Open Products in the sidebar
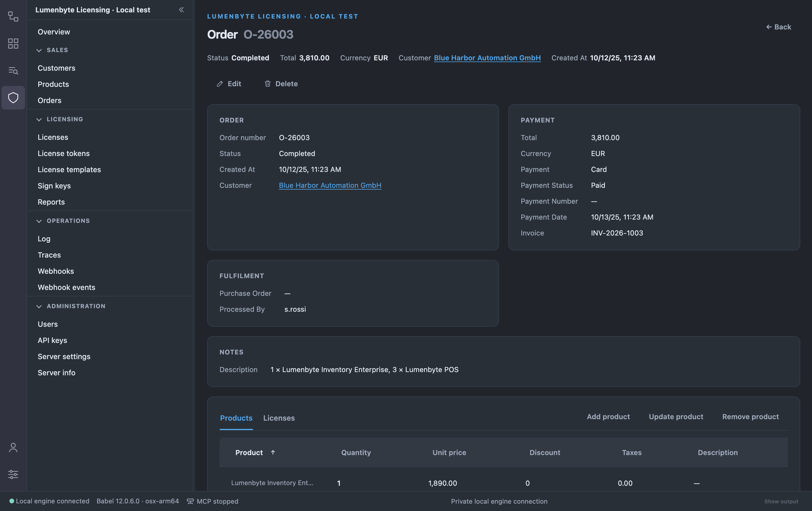 [53, 84]
